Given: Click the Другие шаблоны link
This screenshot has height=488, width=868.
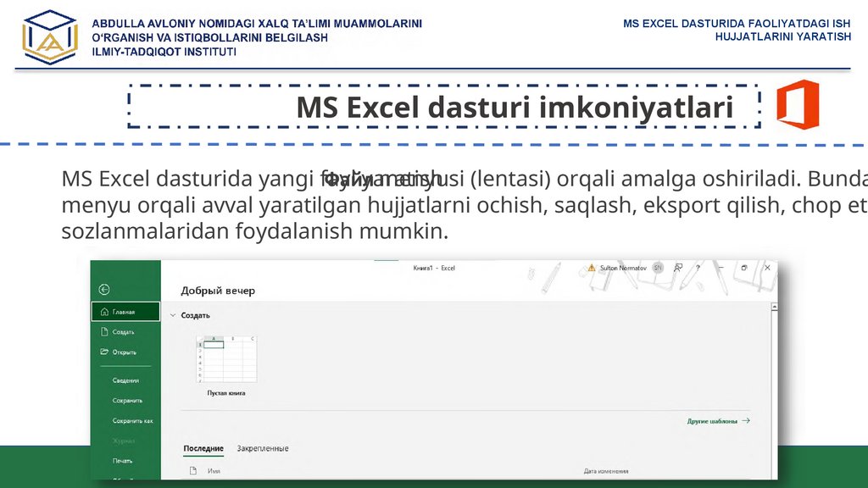Looking at the screenshot, I should 719,421.
